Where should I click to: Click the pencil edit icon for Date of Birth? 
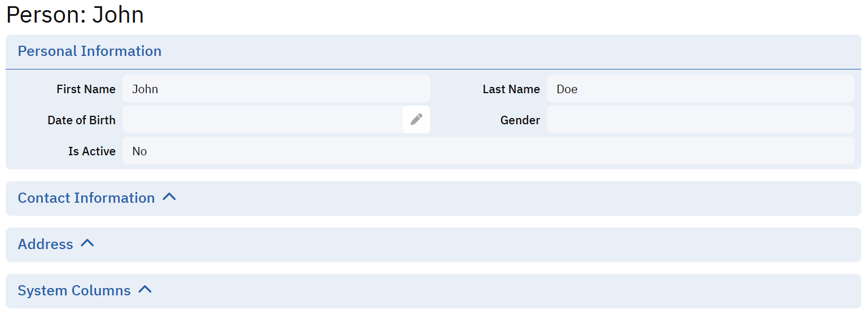416,120
